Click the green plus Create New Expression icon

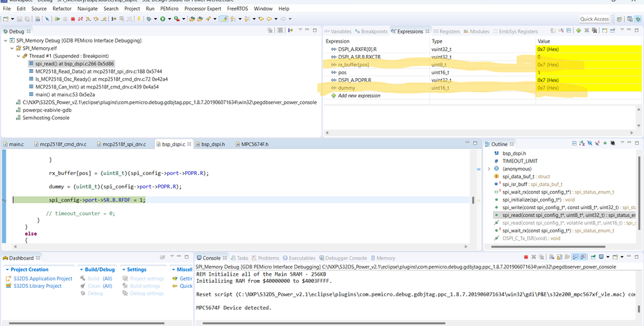pyautogui.click(x=578, y=31)
